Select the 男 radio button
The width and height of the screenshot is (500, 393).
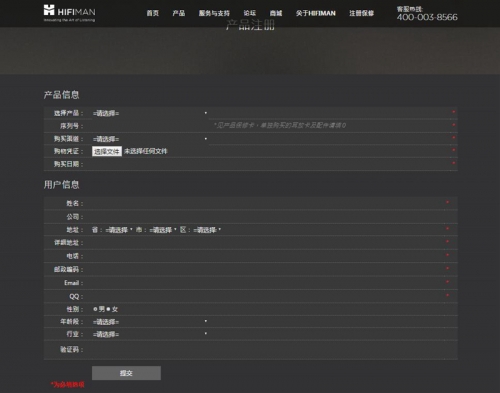95,309
